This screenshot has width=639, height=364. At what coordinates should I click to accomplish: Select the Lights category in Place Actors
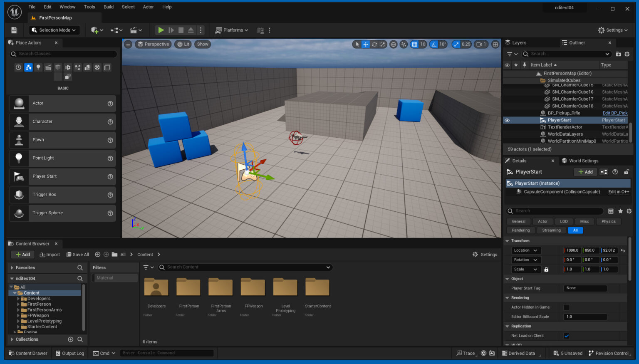tap(38, 67)
